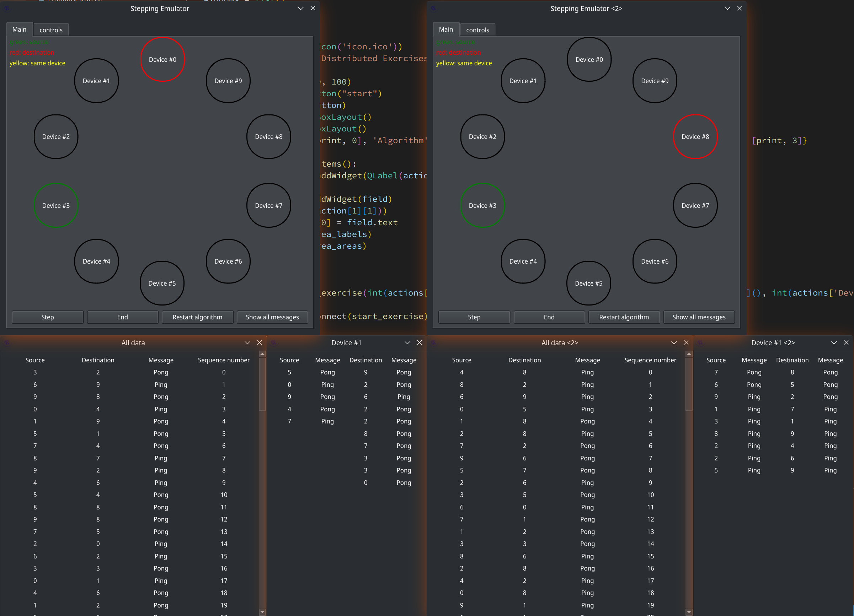Switch to controls tab in left emulator
This screenshot has width=854, height=616.
(x=51, y=30)
